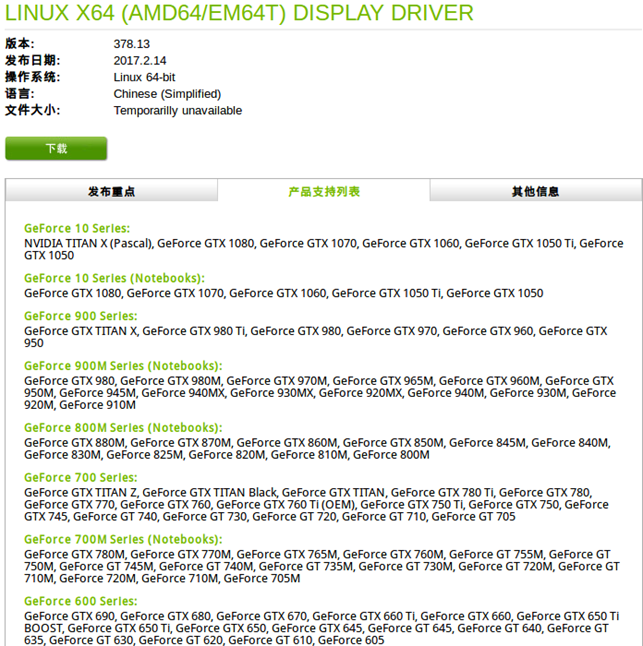This screenshot has width=643, height=646.
Task: Click the GeForce 600 Series: heading
Action: tap(81, 601)
